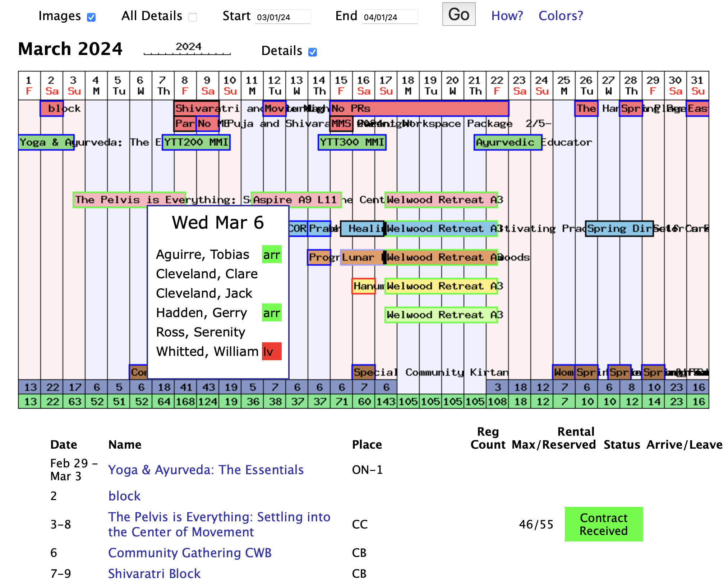Select the yellow Welwood Retreat A3 bar
This screenshot has width=728, height=586.
[x=441, y=286]
